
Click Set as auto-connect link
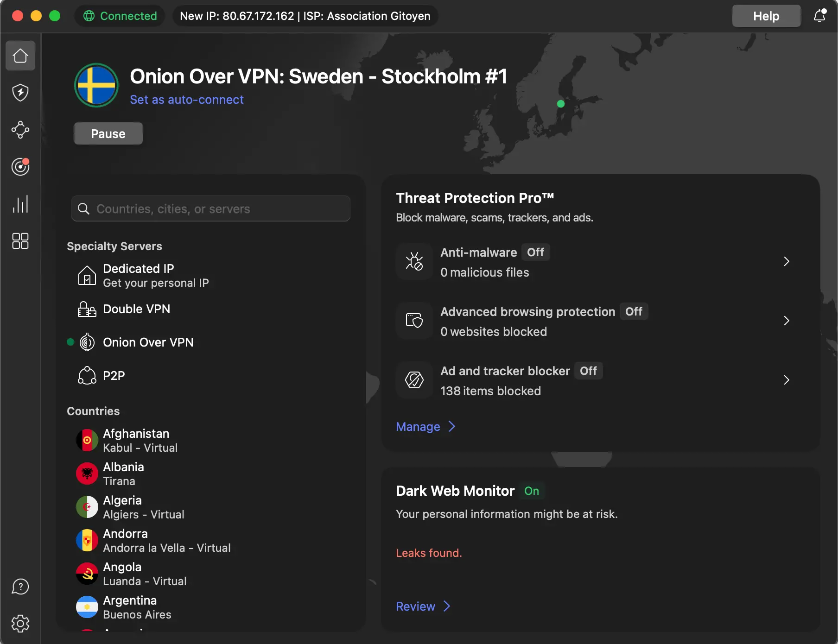point(186,100)
